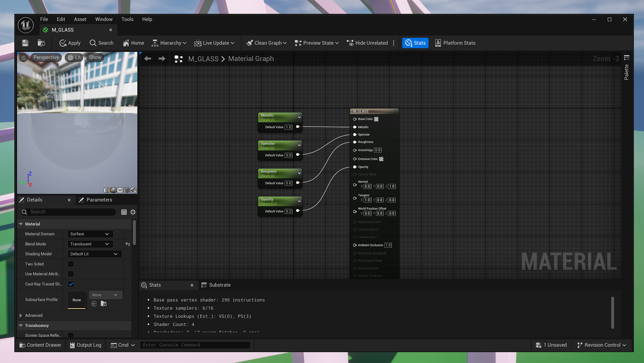Viewport: 644px width, 363px height.
Task: Toggle Use Material Attributes checkbox
Action: (x=71, y=274)
